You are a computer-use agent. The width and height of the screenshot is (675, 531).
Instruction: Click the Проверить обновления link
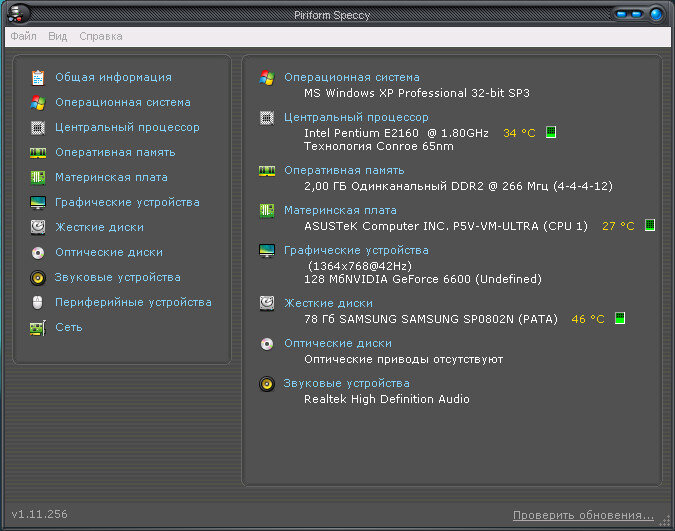pos(583,515)
